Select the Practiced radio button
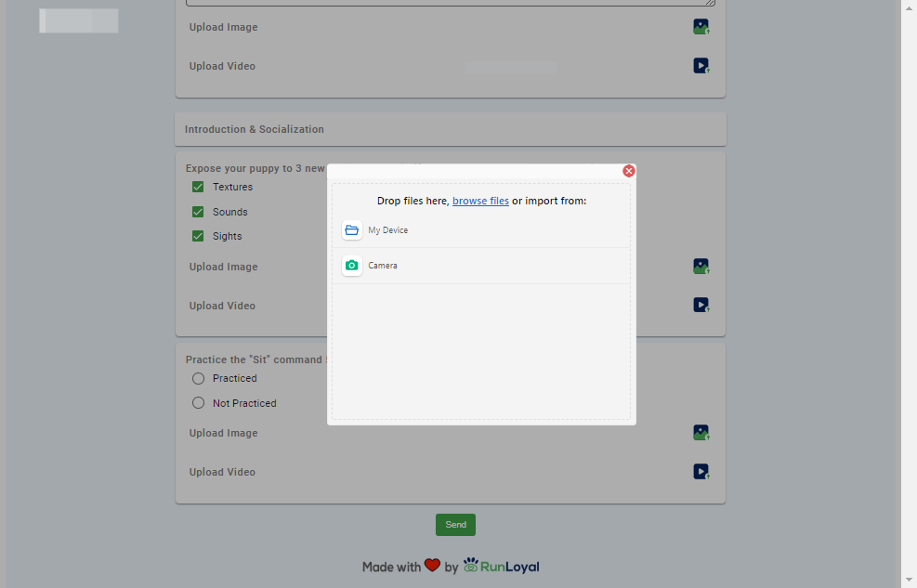 [x=198, y=378]
